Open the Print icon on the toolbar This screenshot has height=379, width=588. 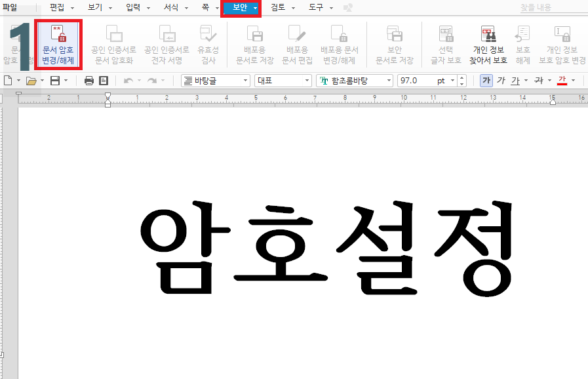(x=88, y=80)
